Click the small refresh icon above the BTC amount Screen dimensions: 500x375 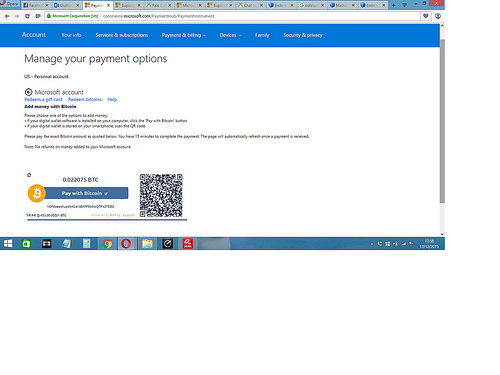(29, 175)
